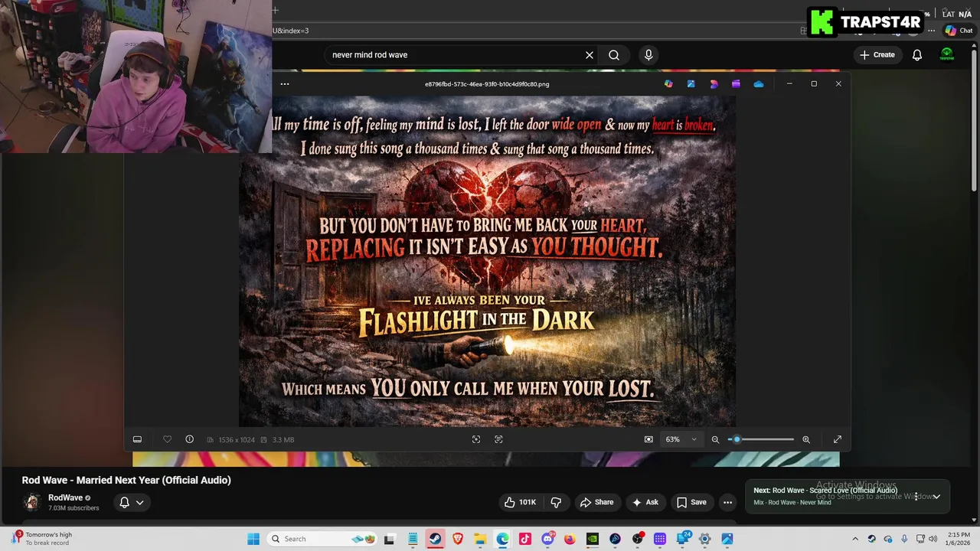
Task: Click the scan text icon in Photos
Action: 498,439
